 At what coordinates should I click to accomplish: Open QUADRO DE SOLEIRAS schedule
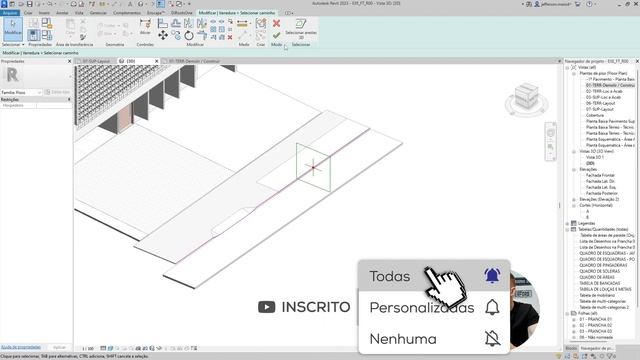[x=600, y=271]
